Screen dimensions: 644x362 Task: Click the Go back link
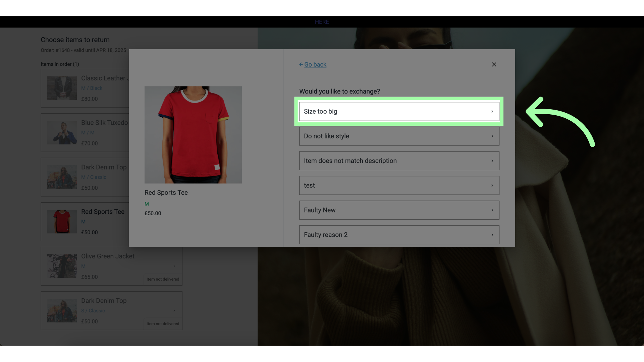(315, 64)
